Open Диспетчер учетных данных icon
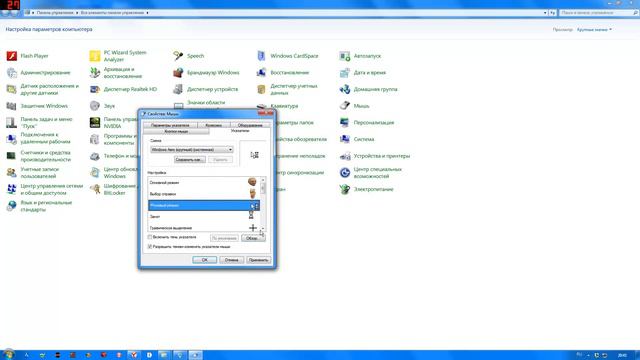The width and height of the screenshot is (640, 360). coord(262,89)
